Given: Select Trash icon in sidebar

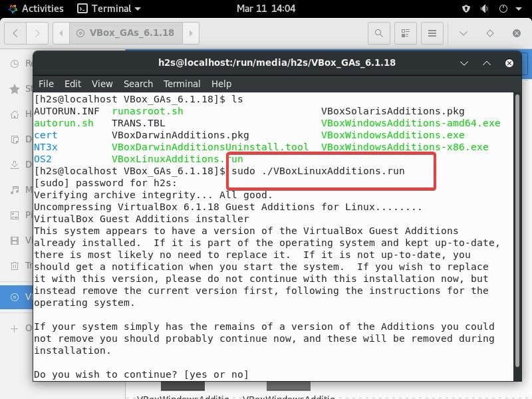Looking at the screenshot, I should tap(15, 265).
